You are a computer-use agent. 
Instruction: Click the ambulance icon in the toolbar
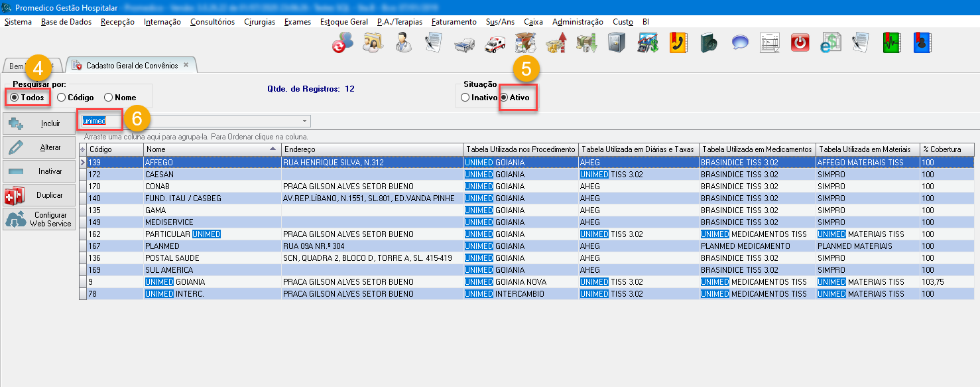point(495,42)
